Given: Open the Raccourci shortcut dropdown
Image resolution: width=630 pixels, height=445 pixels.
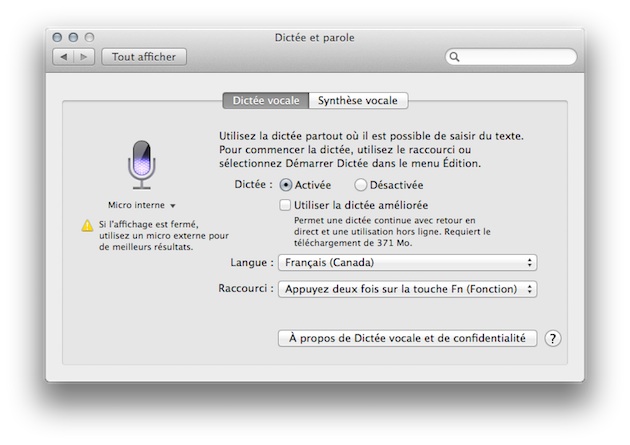Looking at the screenshot, I should 407,289.
